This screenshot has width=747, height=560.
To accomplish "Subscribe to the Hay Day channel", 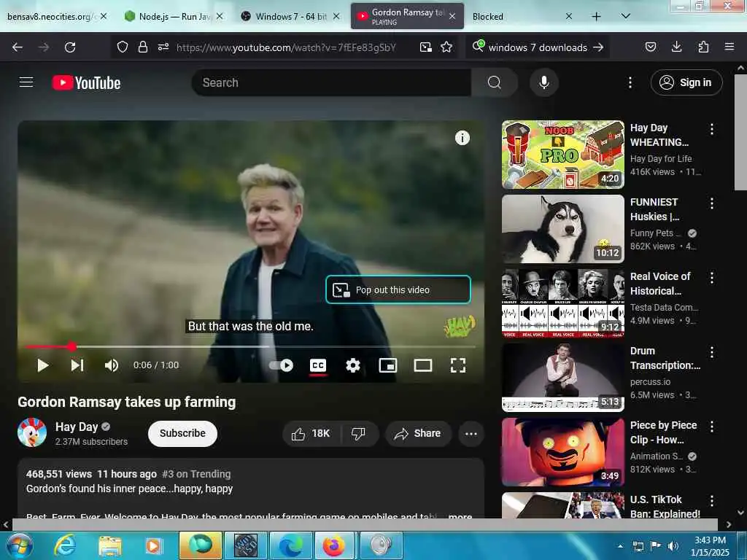I will [182, 433].
